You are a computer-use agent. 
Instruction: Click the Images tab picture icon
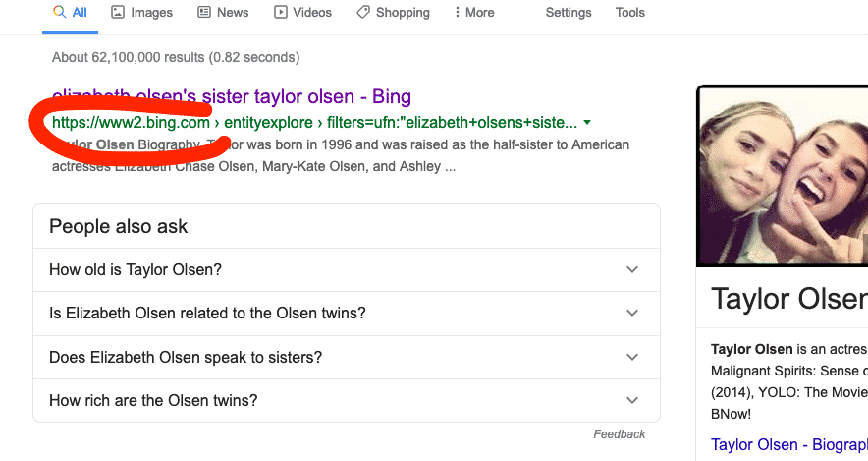[118, 12]
